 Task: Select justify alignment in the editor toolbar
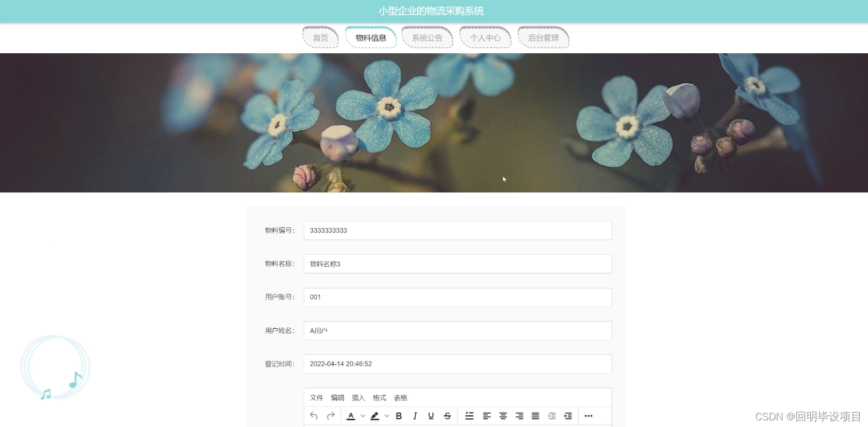click(x=534, y=416)
